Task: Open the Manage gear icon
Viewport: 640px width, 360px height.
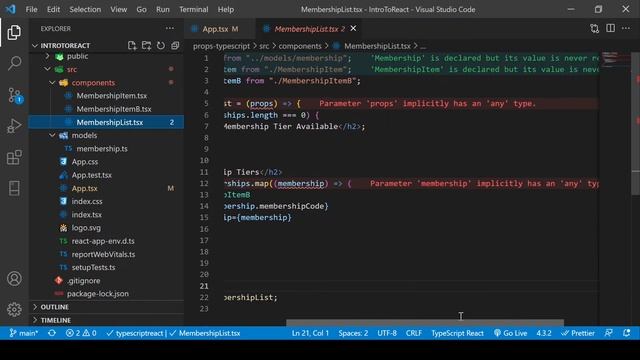Action: pyautogui.click(x=14, y=309)
